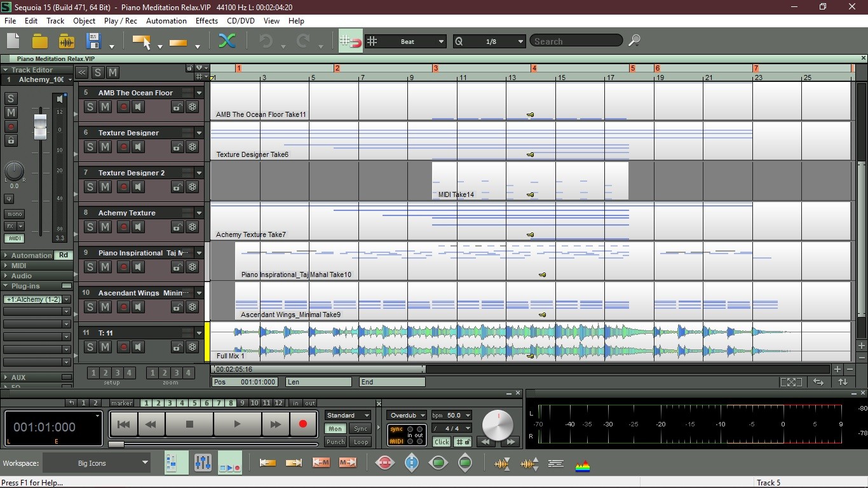Open the mixer icon in the bottom toolbar
This screenshot has height=488, width=868.
tap(203, 463)
